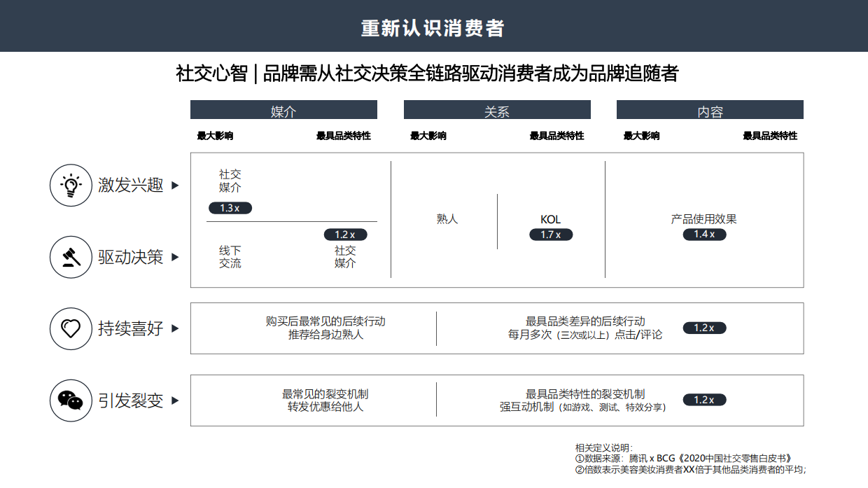The image size is (868, 488).
Task: Select the gavel icon next to 驱动决策
Action: [70, 256]
